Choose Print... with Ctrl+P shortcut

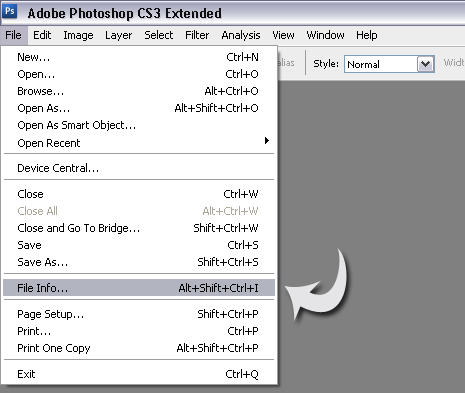coord(139,331)
